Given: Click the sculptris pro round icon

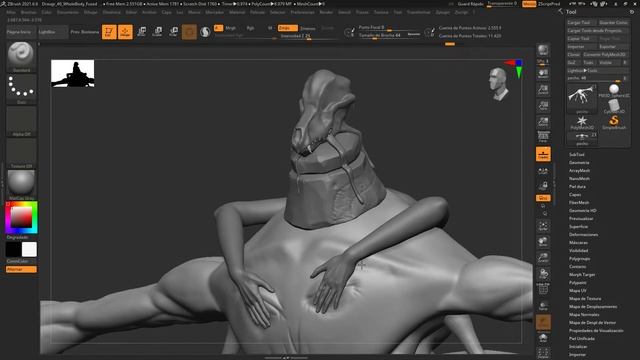Looking at the screenshot, I should pos(205,32).
